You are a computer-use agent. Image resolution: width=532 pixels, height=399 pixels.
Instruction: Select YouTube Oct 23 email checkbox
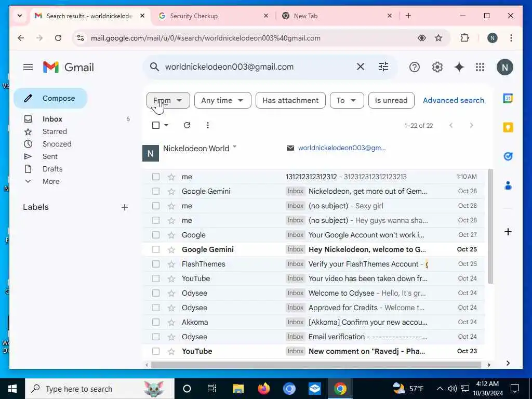click(x=156, y=351)
